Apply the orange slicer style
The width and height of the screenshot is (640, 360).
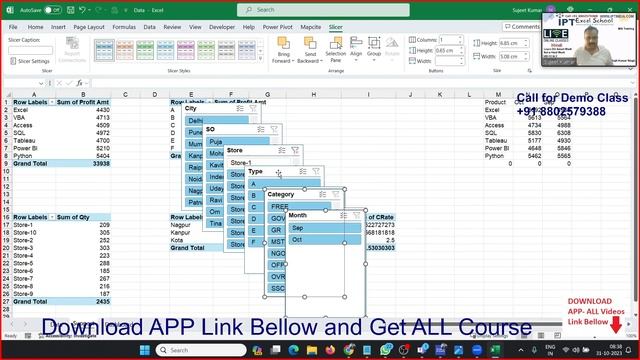[x=125, y=50]
